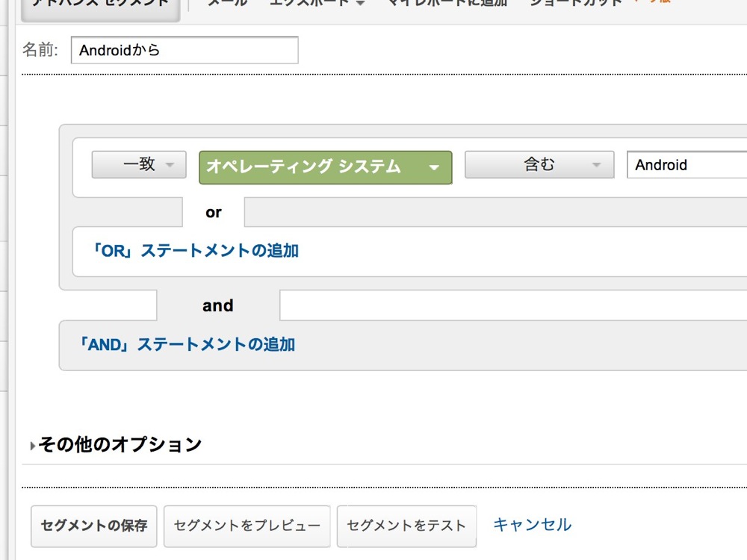Image resolution: width=747 pixels, height=560 pixels.
Task: Select マイレポートに追加 in the toolbar
Action: (447, 4)
